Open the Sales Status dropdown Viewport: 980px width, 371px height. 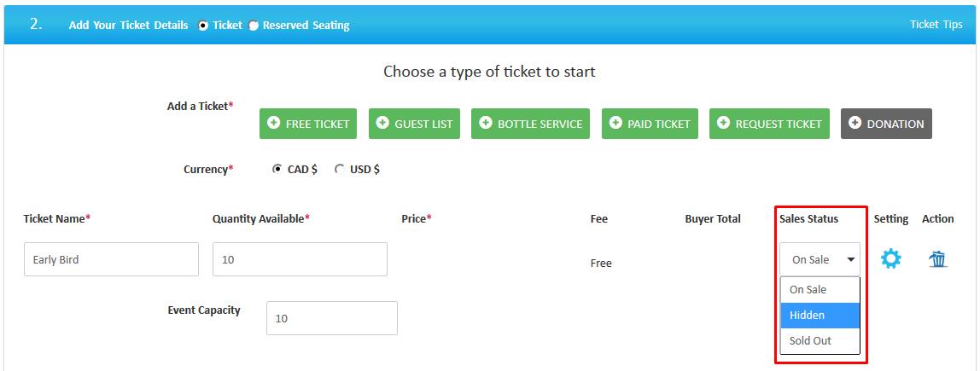tap(820, 259)
